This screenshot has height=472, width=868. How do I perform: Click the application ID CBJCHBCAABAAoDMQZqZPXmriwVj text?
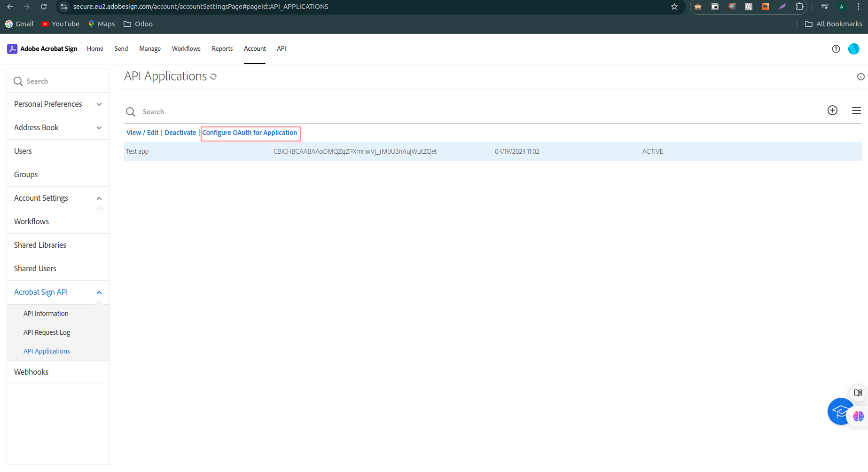[x=355, y=152]
